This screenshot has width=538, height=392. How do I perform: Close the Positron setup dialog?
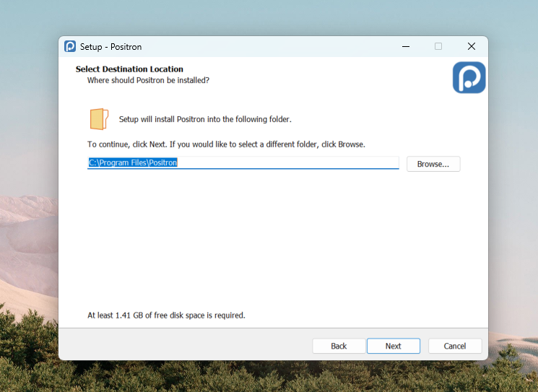click(472, 46)
